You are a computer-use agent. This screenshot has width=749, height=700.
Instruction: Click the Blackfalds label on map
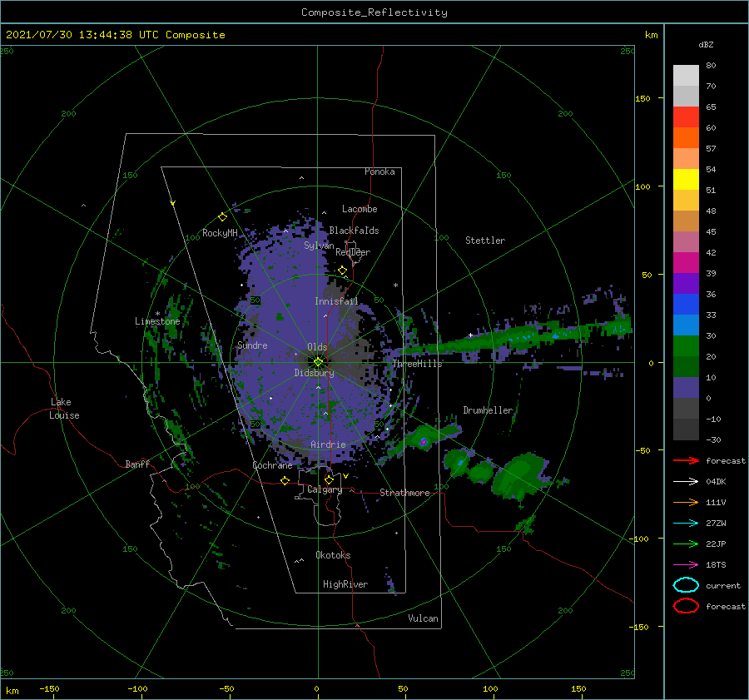[x=354, y=231]
